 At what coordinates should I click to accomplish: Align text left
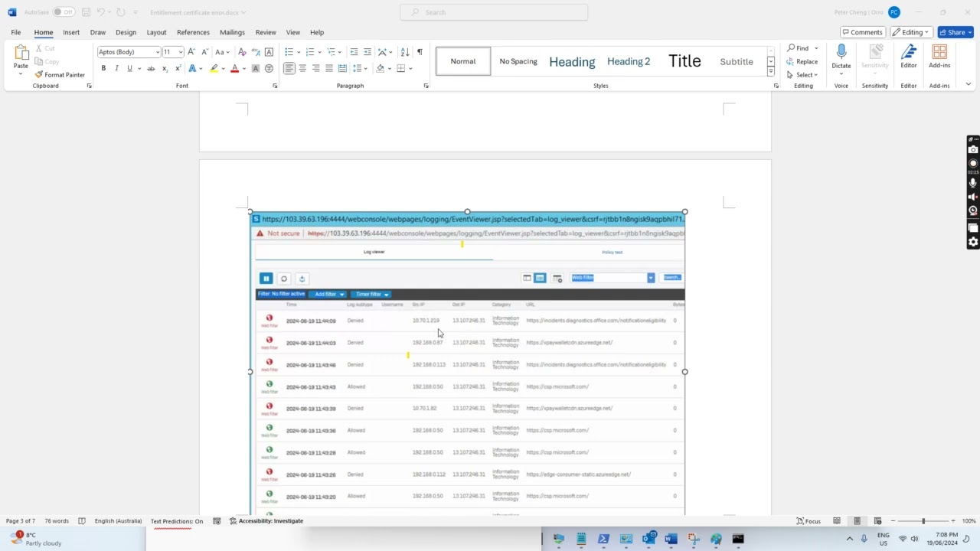(x=289, y=68)
